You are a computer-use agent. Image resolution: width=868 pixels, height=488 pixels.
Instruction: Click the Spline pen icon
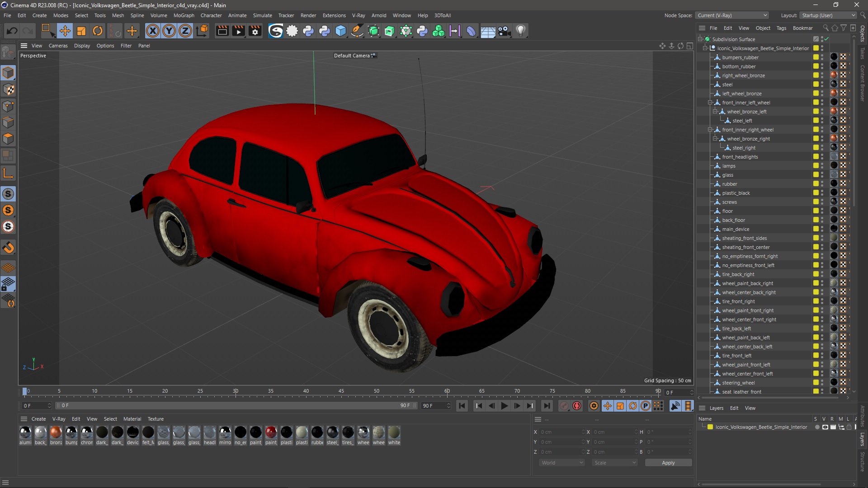pyautogui.click(x=357, y=31)
